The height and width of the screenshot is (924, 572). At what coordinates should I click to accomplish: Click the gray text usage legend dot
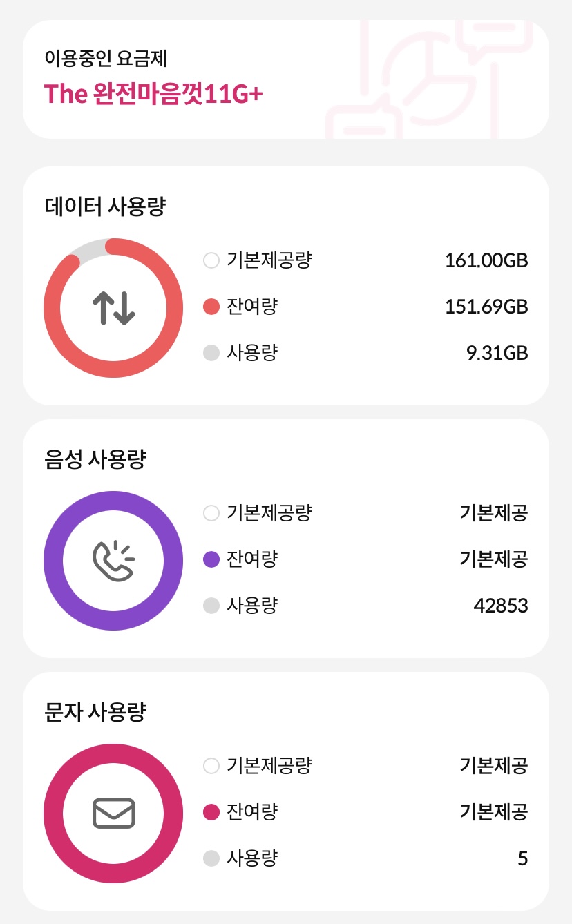[211, 858]
